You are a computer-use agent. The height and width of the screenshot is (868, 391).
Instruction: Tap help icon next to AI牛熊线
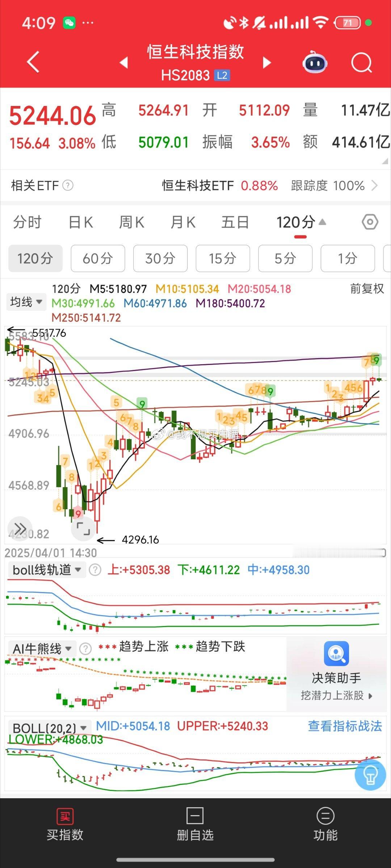(85, 649)
